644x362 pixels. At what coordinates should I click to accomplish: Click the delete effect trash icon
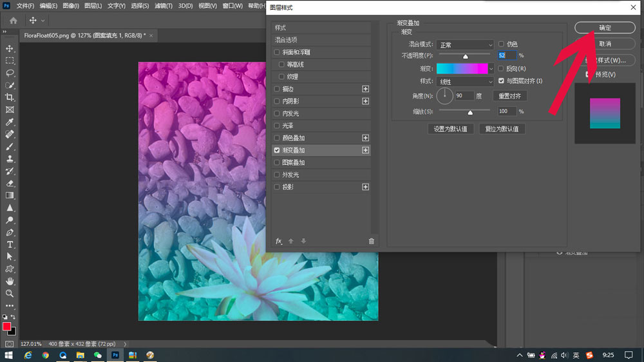click(x=372, y=241)
